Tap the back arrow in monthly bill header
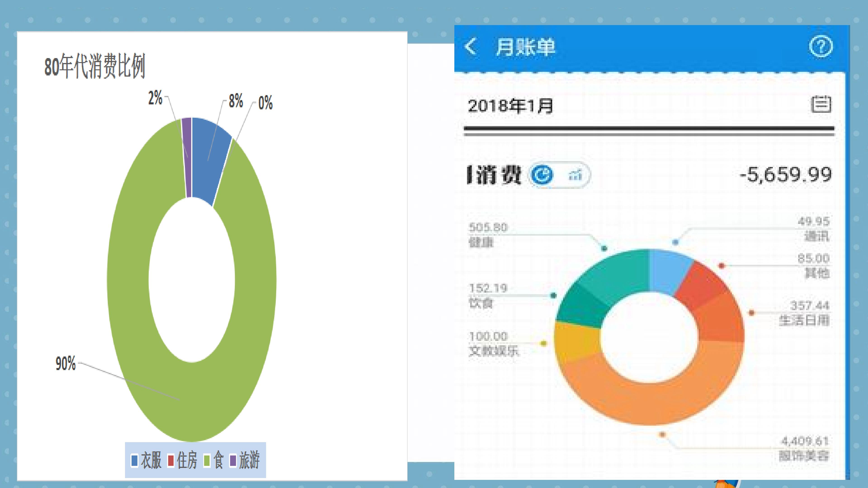The image size is (868, 488). coord(470,47)
